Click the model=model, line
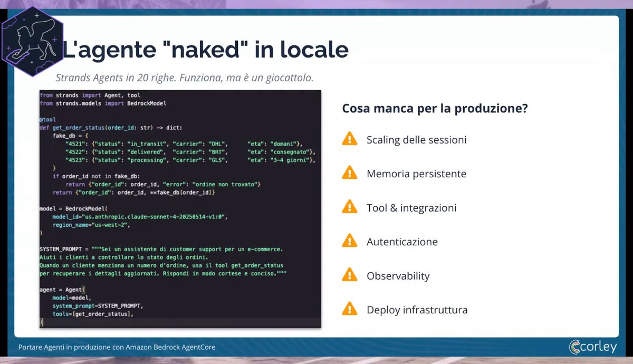Viewport: 633px width, 364px height. tap(72, 298)
